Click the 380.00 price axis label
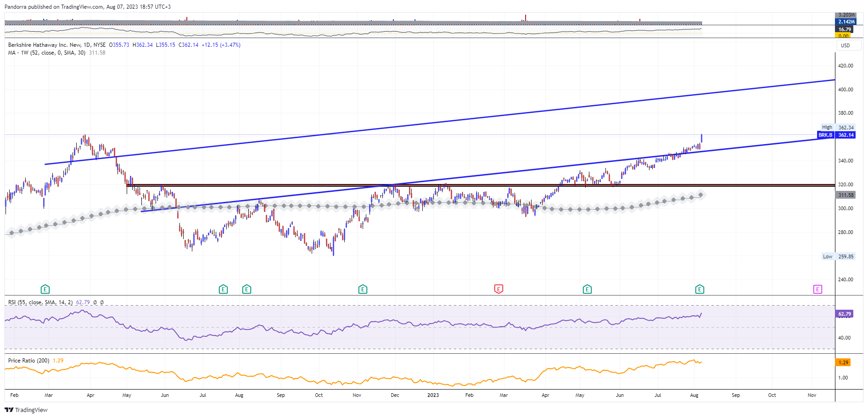Viewport: 868px width, 418px height. (846, 113)
